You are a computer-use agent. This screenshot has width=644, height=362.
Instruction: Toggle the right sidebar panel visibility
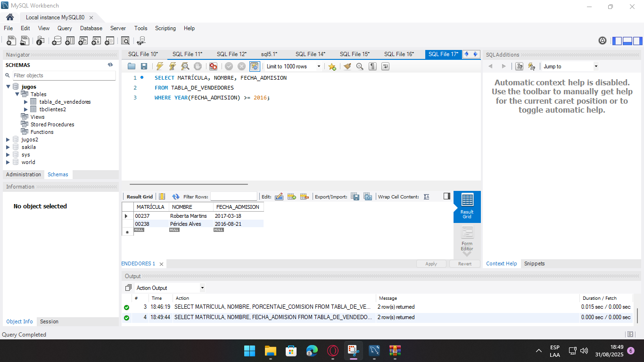coord(637,41)
